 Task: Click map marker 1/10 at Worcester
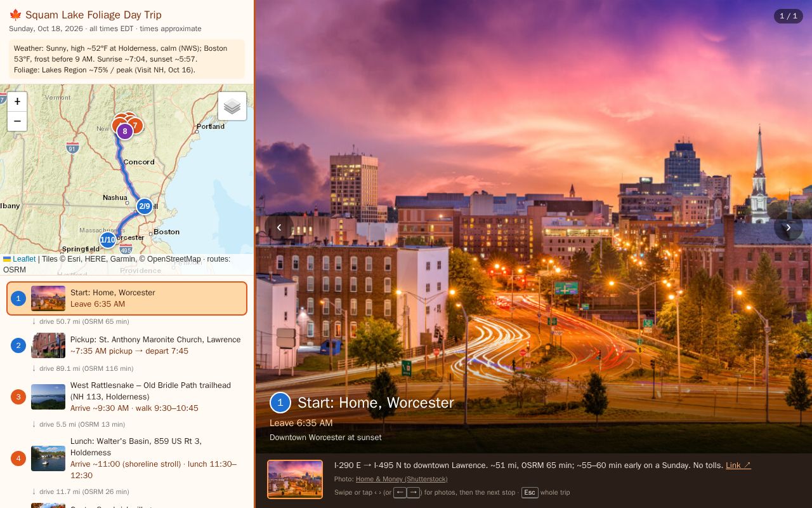[x=108, y=240]
